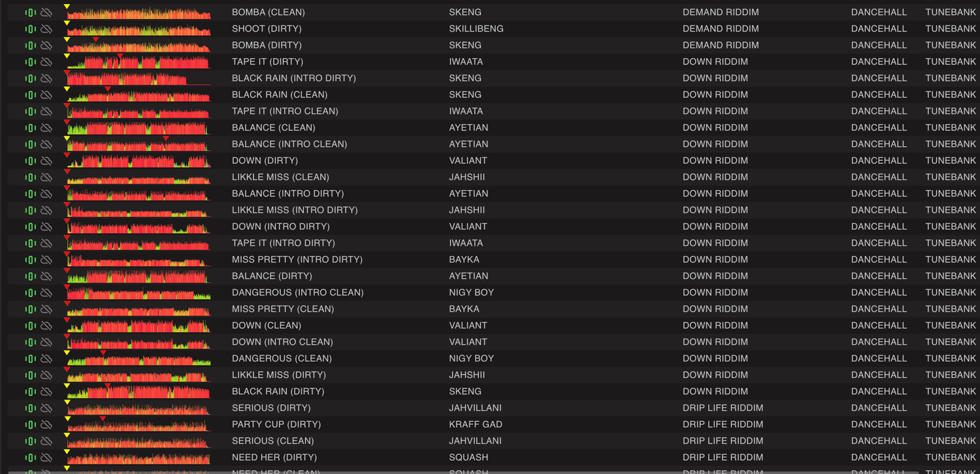Viewport: 980px width, 474px height.
Task: Click the red cue marker on BOMBA (DIRTY) waveform
Action: pyautogui.click(x=96, y=40)
